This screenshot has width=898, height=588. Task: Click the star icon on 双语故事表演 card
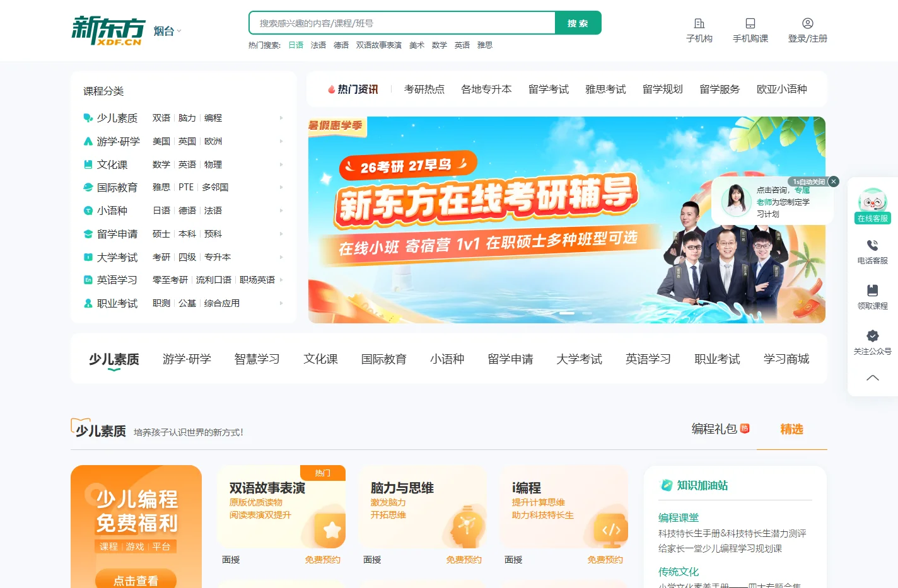click(331, 530)
